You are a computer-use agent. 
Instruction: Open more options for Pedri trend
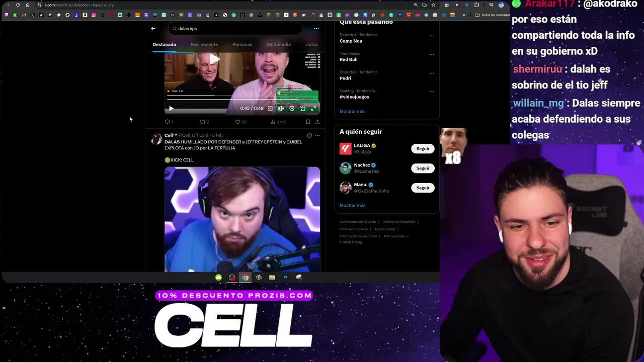pos(432,73)
